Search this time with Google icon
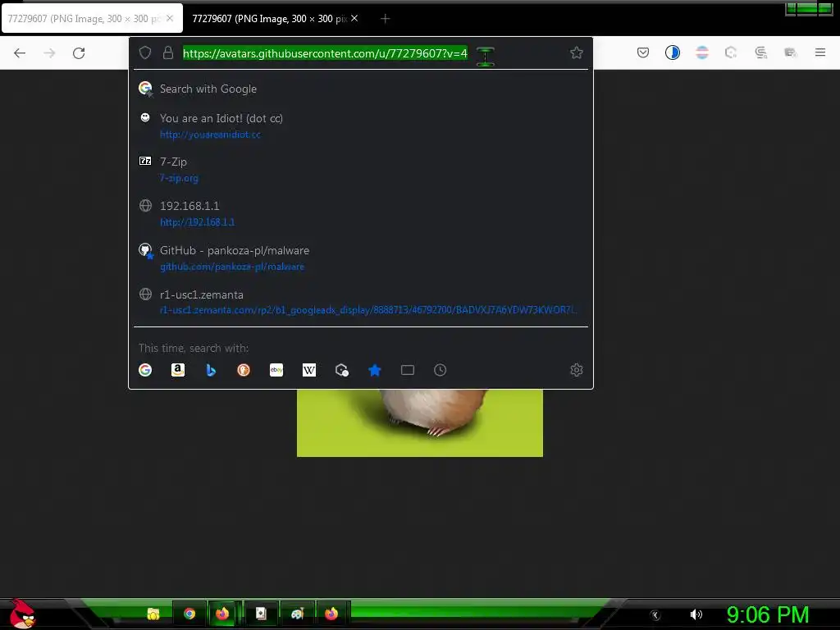840x630 pixels. tap(145, 370)
